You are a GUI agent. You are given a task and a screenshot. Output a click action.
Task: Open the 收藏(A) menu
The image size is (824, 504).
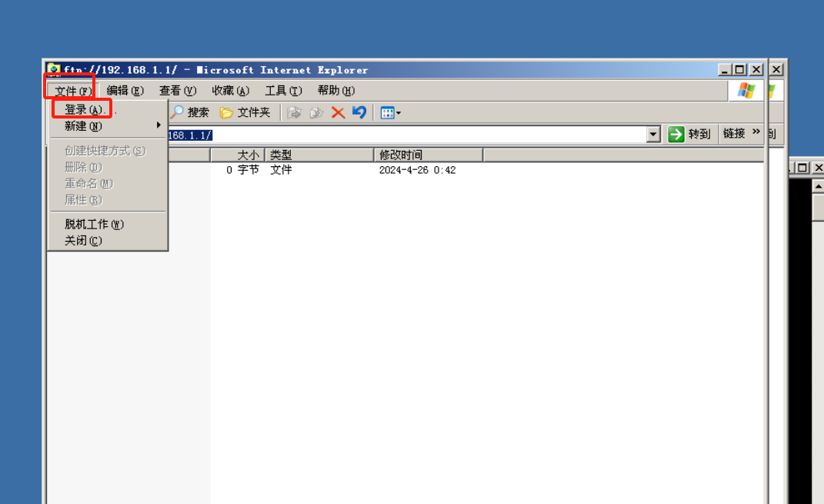tap(230, 91)
